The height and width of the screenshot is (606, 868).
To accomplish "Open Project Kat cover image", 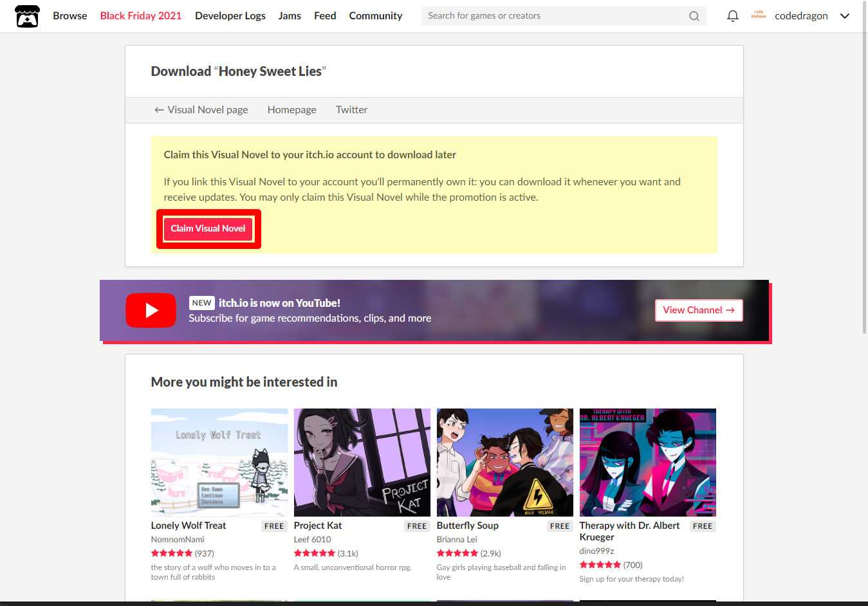I will click(362, 463).
